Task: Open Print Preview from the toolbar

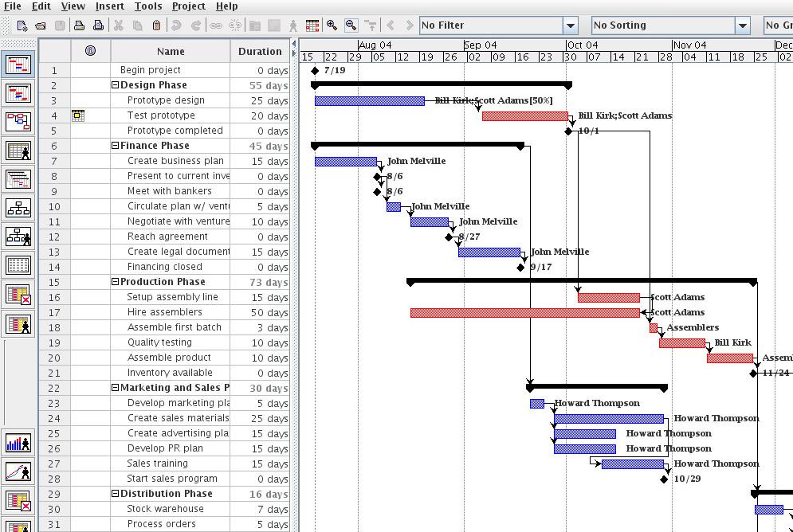Action: click(x=99, y=25)
